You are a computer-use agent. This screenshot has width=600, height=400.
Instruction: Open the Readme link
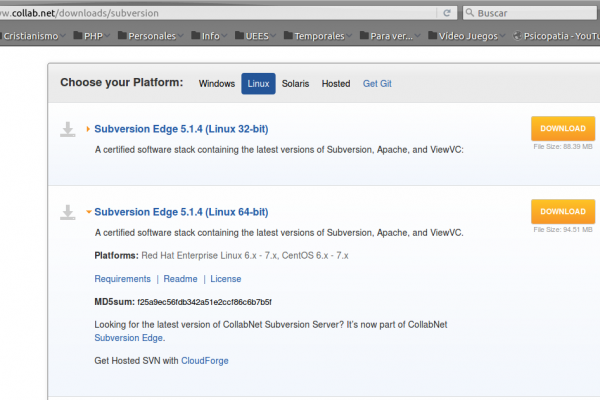point(180,279)
